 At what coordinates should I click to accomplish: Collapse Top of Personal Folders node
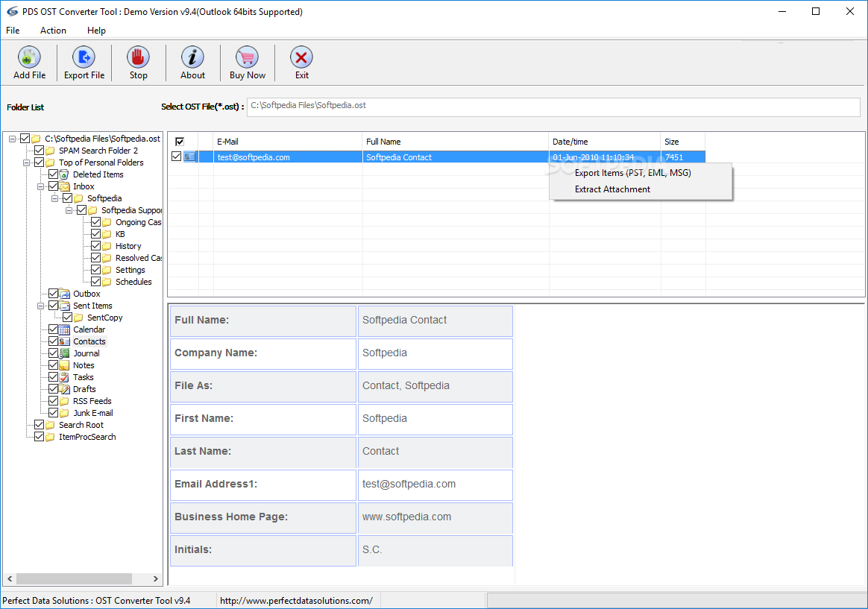coord(26,162)
